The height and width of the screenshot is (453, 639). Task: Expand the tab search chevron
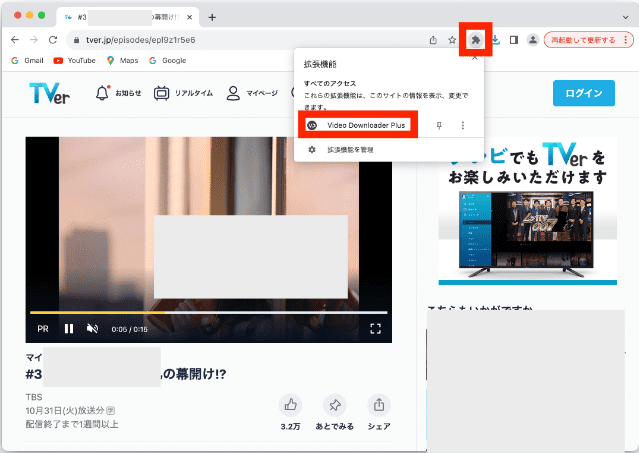pyautogui.click(x=626, y=18)
